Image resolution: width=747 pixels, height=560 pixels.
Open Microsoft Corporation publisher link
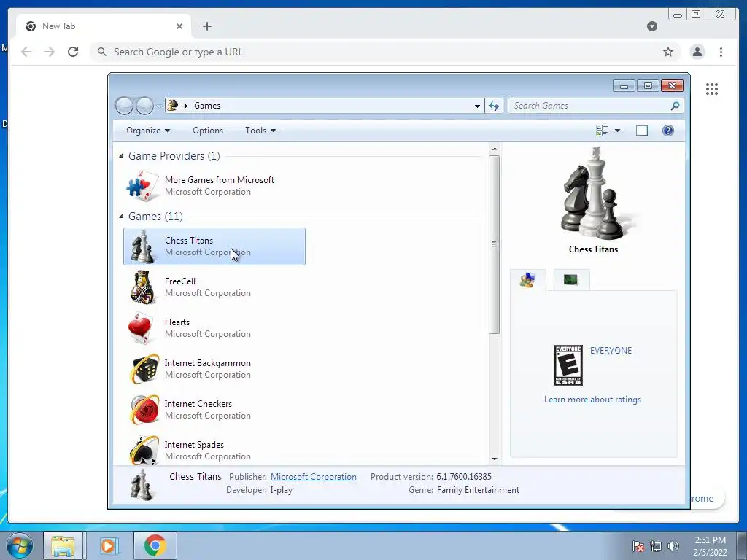(x=313, y=477)
